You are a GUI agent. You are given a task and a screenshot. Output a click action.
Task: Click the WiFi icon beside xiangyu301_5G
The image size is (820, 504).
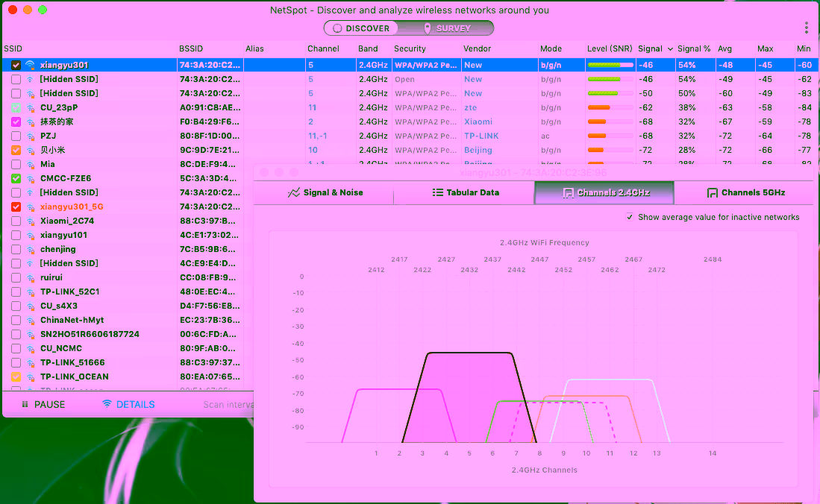pyautogui.click(x=31, y=207)
